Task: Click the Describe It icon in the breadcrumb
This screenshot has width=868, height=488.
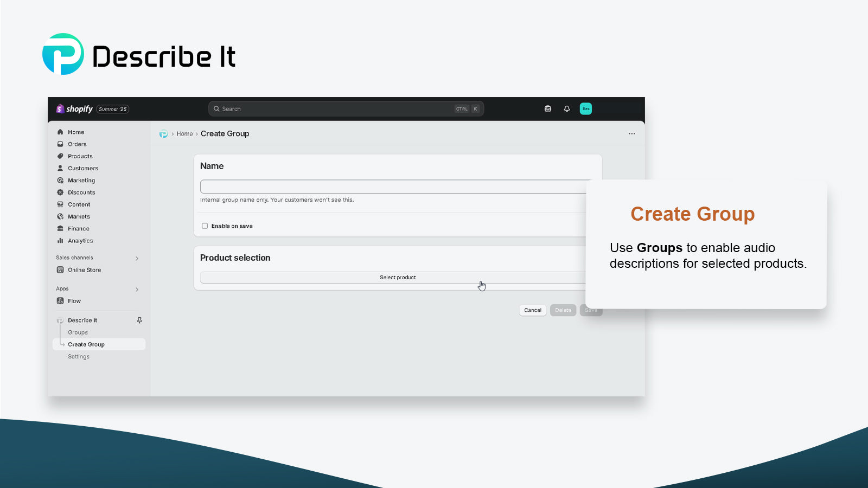Action: tap(163, 134)
